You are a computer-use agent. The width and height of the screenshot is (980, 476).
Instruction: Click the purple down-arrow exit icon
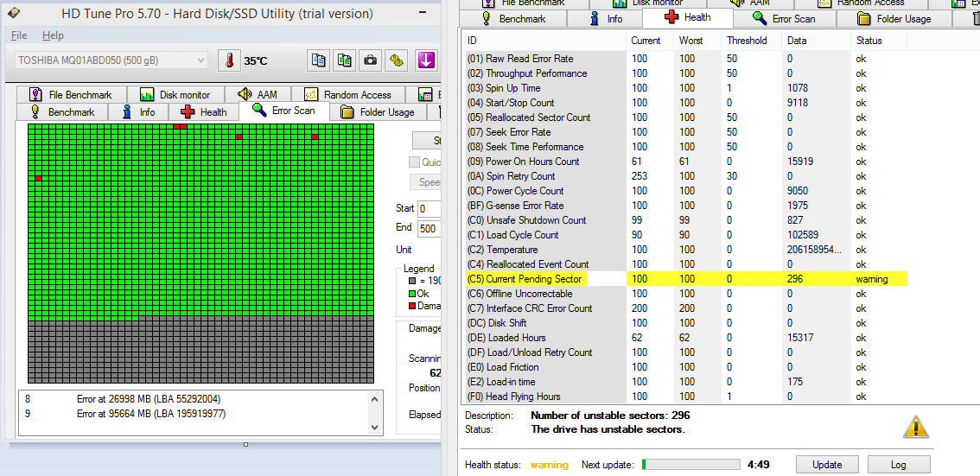coord(426,60)
